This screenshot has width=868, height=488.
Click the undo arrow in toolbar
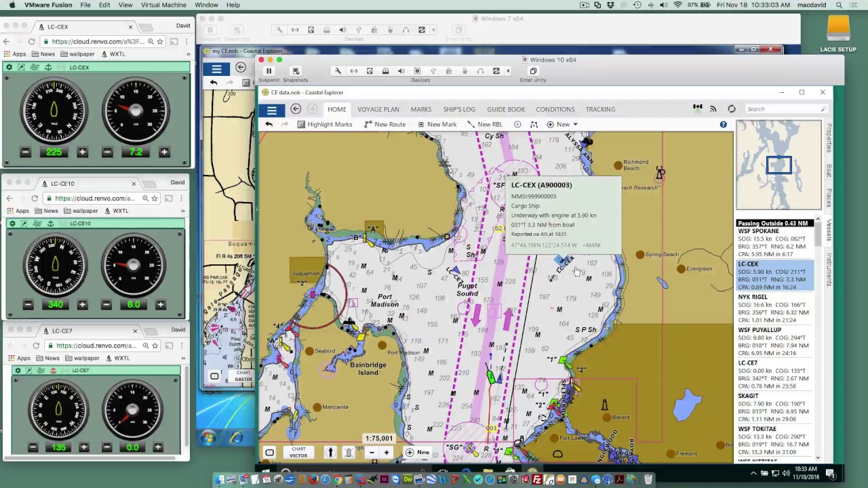click(269, 125)
